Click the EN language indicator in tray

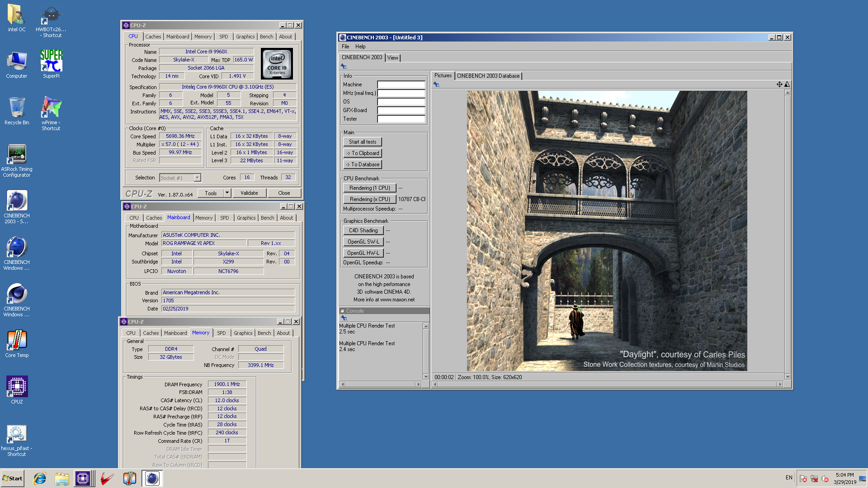tap(789, 478)
